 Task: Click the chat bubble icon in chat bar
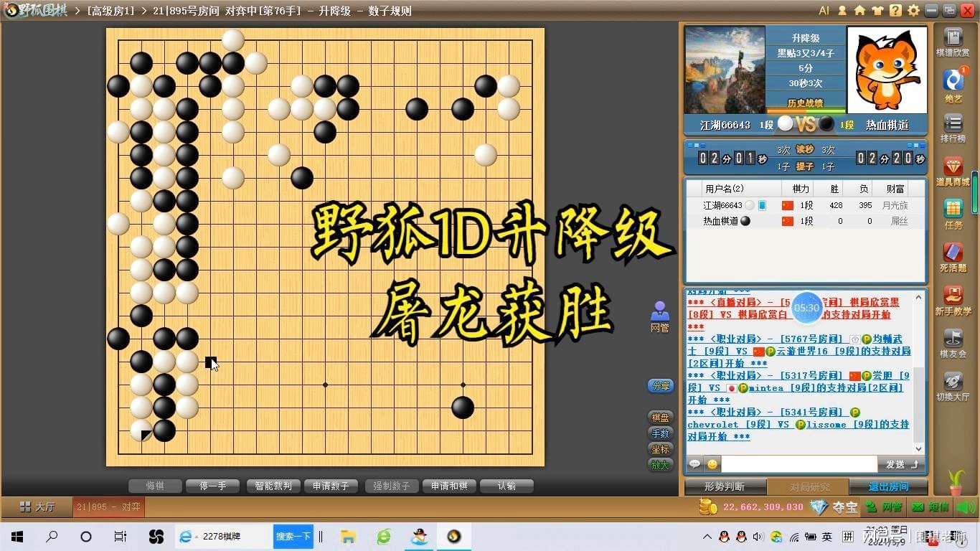point(694,464)
